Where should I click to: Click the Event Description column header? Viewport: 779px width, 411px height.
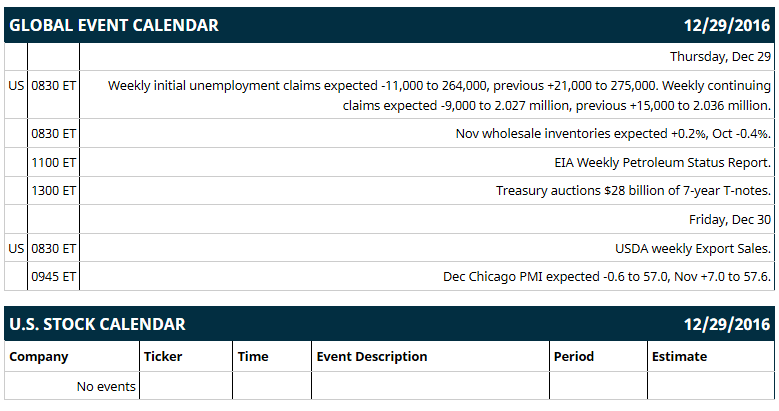tap(372, 357)
